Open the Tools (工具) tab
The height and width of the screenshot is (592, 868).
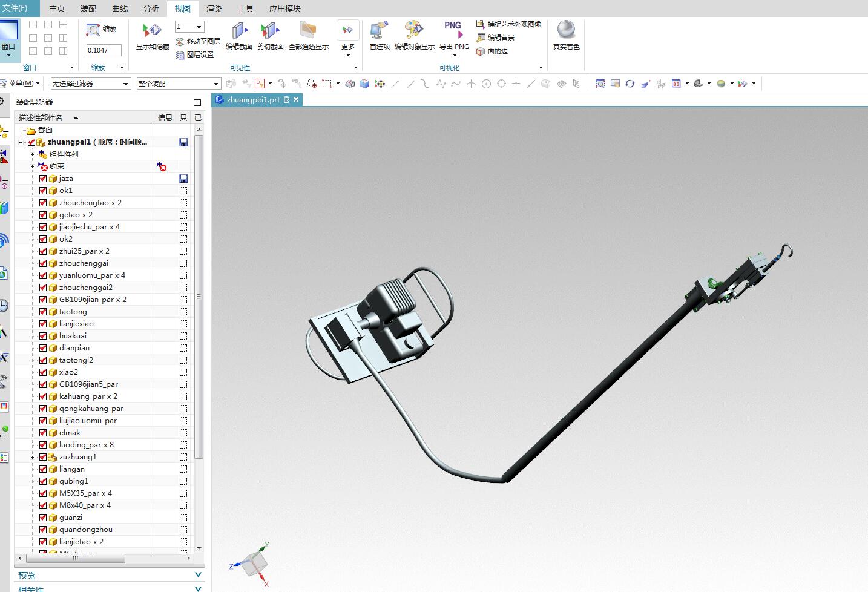click(246, 8)
